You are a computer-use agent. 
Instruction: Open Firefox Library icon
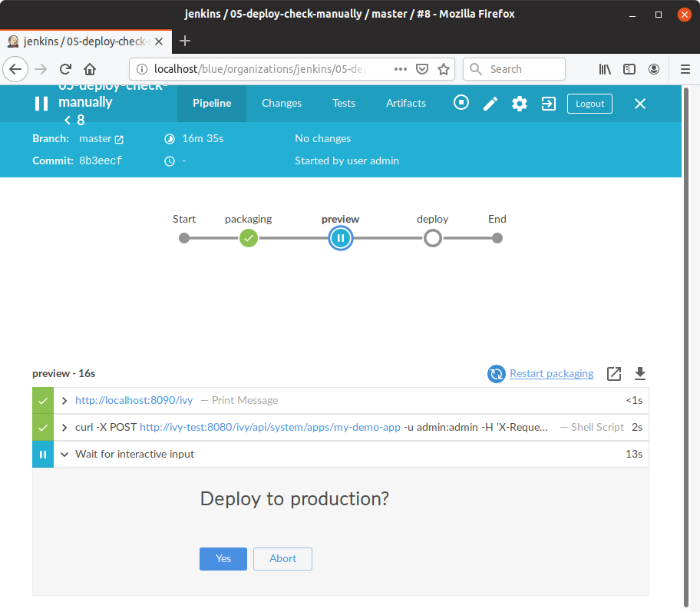point(605,69)
